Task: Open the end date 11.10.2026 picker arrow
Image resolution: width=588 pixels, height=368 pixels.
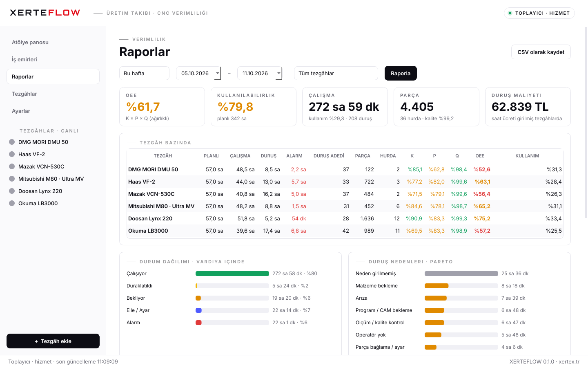Action: [279, 74]
